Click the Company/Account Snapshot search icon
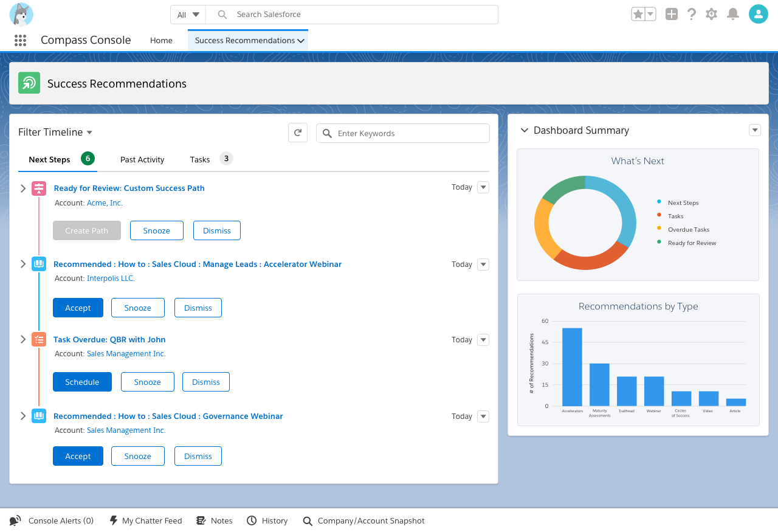Image resolution: width=778 pixels, height=532 pixels. coord(308,521)
